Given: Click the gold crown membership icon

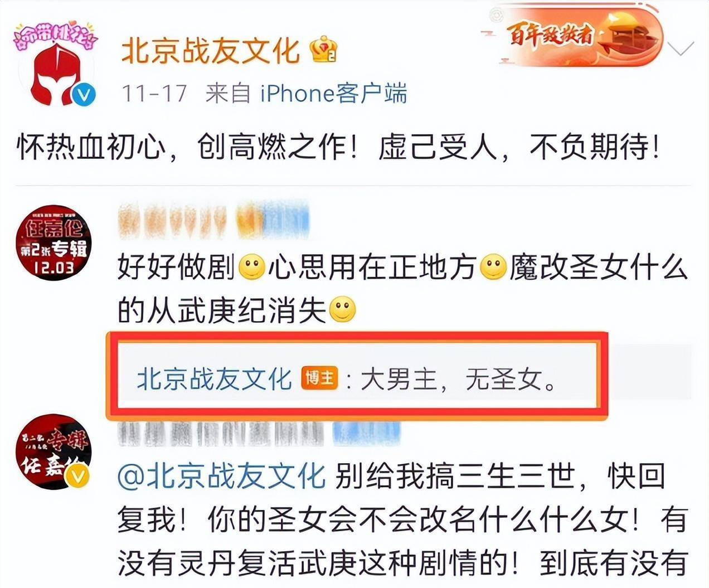Looking at the screenshot, I should pos(324,50).
